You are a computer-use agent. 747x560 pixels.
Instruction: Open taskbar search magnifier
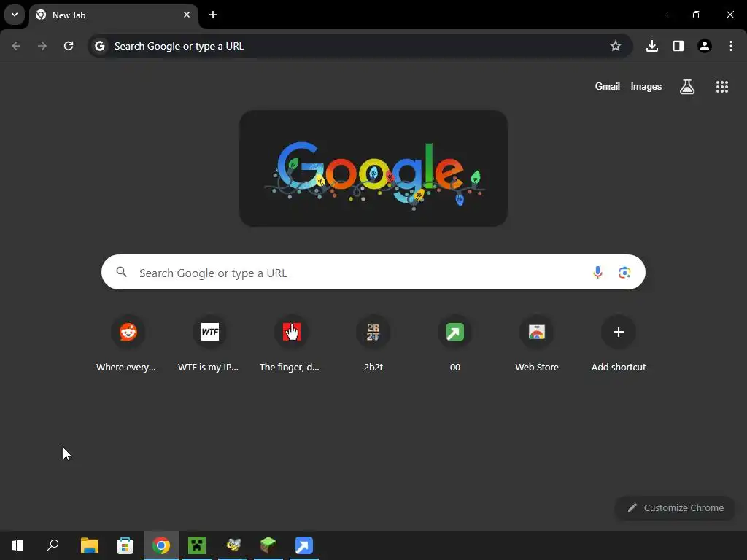(53, 545)
